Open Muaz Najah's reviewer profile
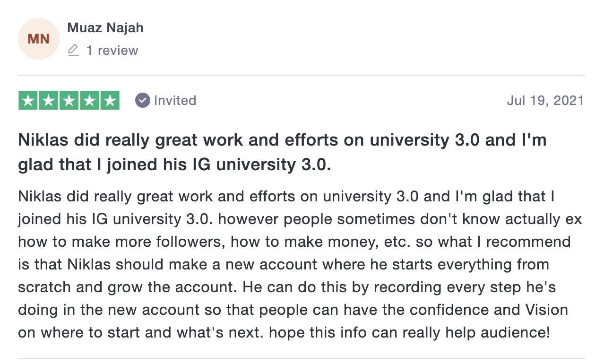 (x=105, y=28)
